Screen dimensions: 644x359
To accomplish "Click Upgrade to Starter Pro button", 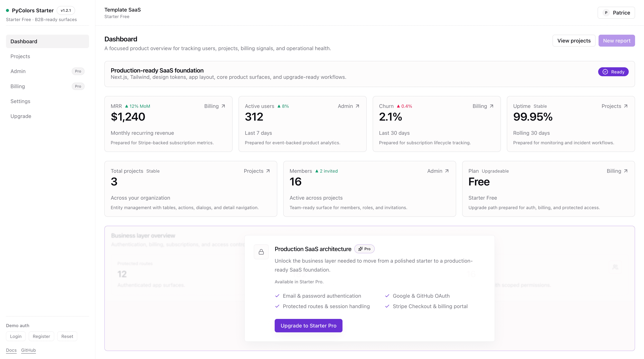I will 309,325.
